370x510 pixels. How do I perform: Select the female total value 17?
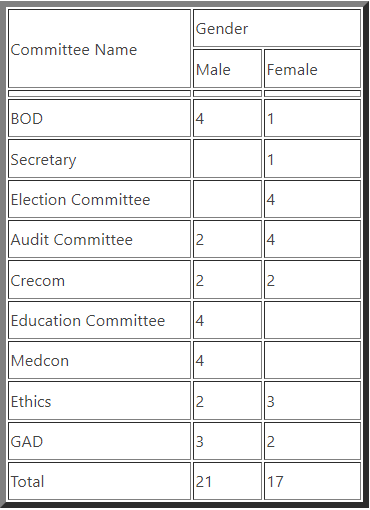pos(312,481)
